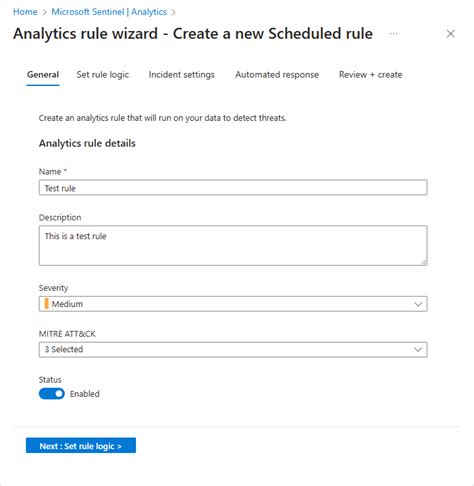Open the ellipsis more options menu

coord(394,34)
